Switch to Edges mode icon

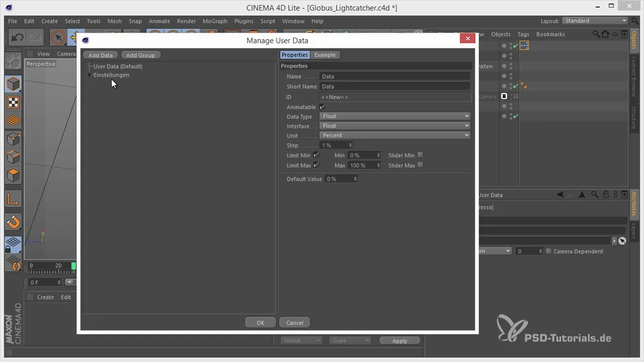13,157
